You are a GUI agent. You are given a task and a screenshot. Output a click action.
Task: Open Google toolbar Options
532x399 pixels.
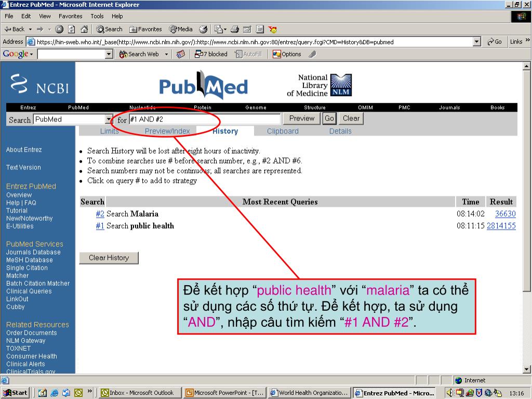coord(287,54)
